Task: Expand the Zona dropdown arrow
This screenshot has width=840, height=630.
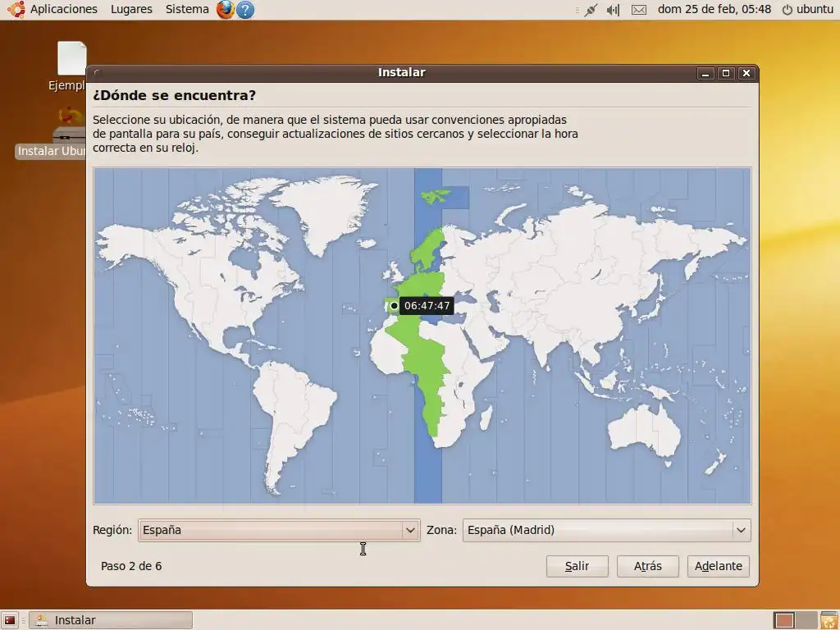Action: click(741, 531)
